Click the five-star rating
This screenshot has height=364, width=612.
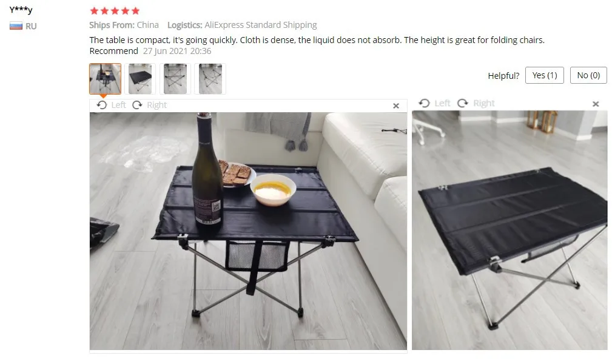[x=115, y=10]
